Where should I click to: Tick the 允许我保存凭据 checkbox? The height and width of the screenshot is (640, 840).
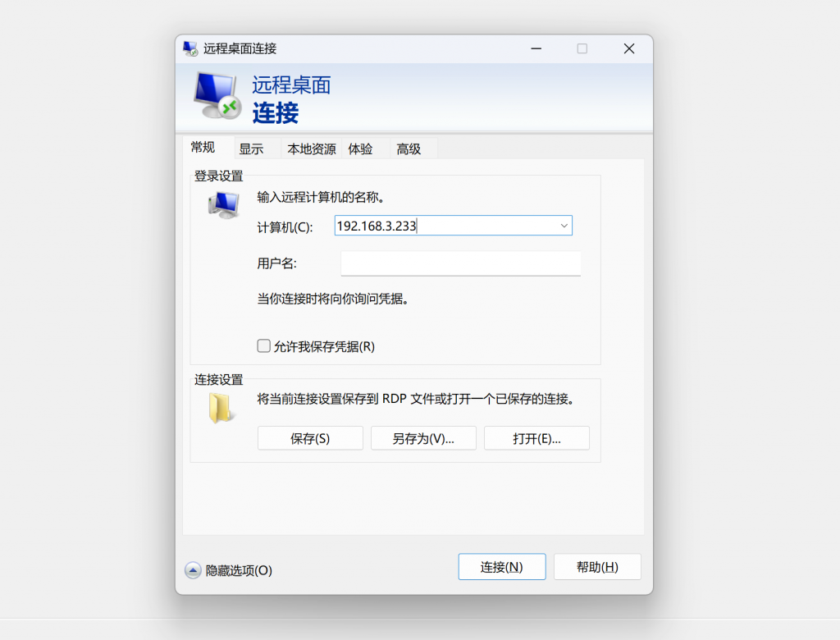[x=264, y=346]
